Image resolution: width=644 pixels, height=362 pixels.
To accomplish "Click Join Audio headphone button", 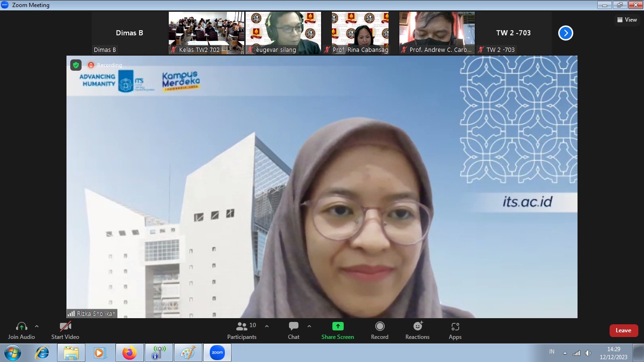I will pyautogui.click(x=21, y=326).
